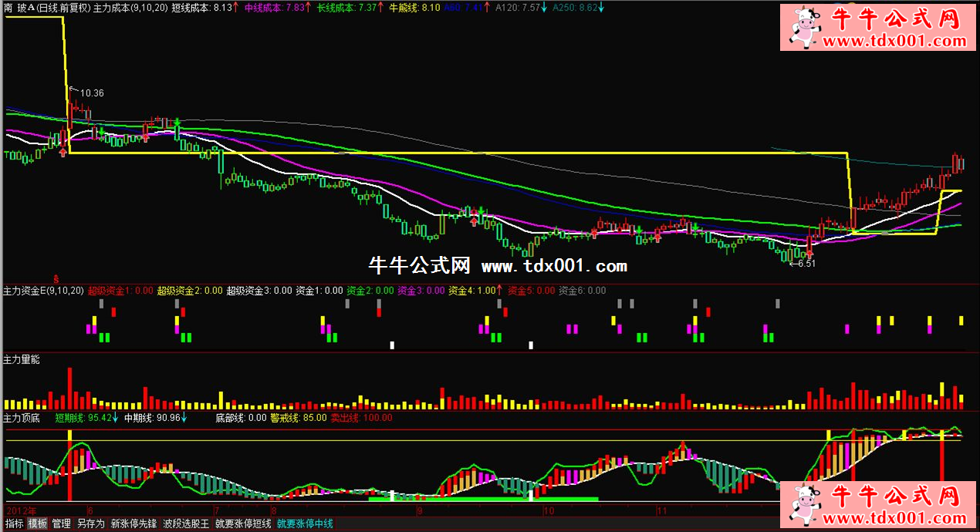This screenshot has width=980, height=532.
Task: Click the month 7 axis label
Action: point(216,510)
